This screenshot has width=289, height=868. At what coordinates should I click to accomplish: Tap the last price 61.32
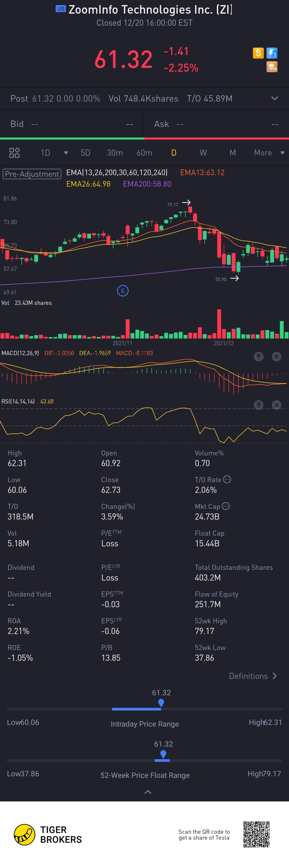[123, 59]
